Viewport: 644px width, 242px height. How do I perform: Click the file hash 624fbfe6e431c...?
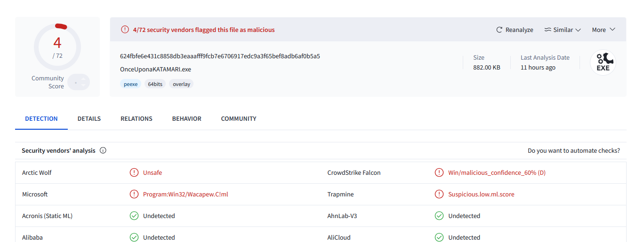[220, 56]
